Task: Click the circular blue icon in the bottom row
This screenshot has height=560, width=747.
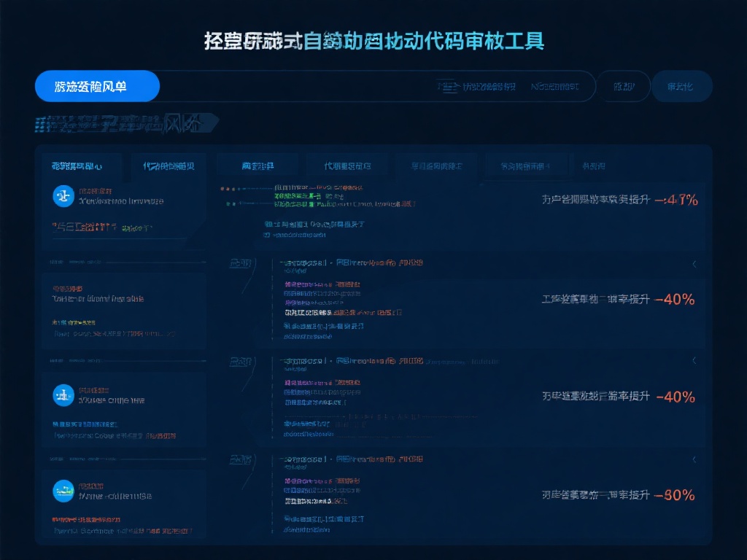Action: click(x=63, y=491)
